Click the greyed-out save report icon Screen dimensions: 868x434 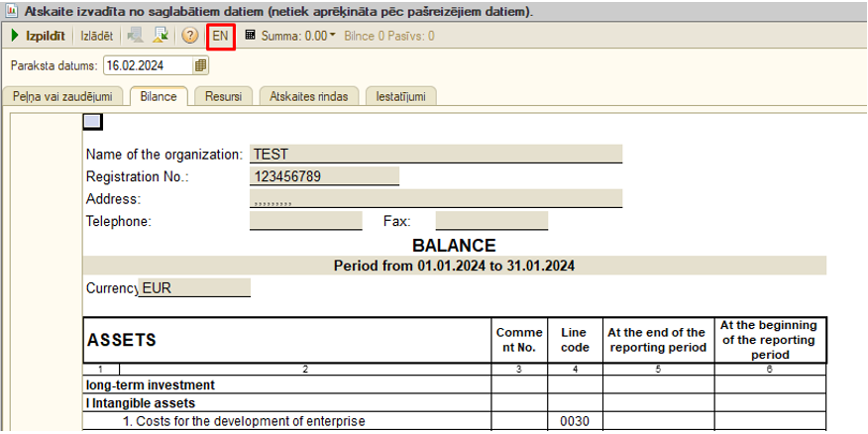tap(135, 36)
